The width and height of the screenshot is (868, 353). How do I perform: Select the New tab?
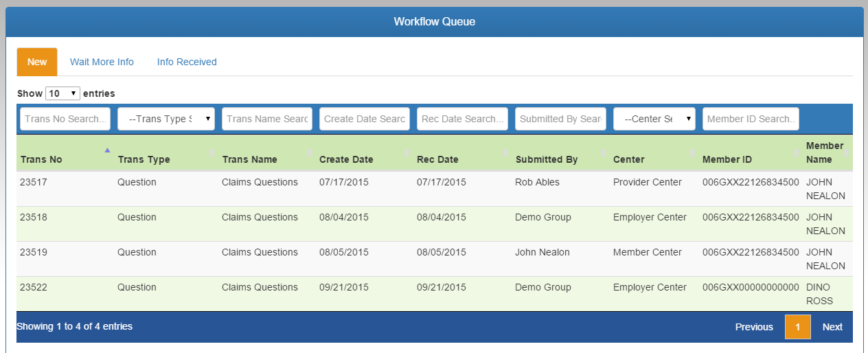(37, 62)
